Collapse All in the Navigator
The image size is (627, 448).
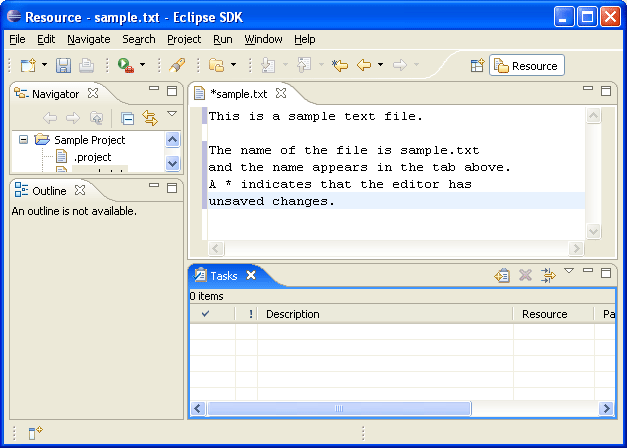coord(128,118)
